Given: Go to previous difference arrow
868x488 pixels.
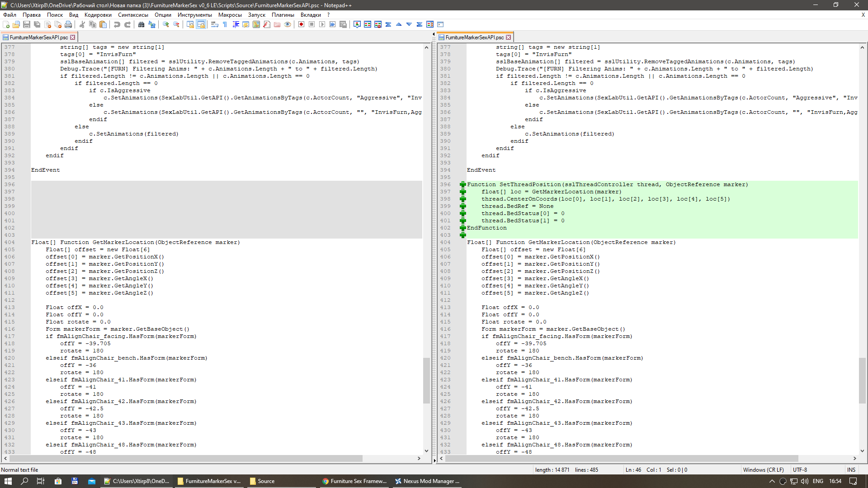Looking at the screenshot, I should tap(399, 24).
